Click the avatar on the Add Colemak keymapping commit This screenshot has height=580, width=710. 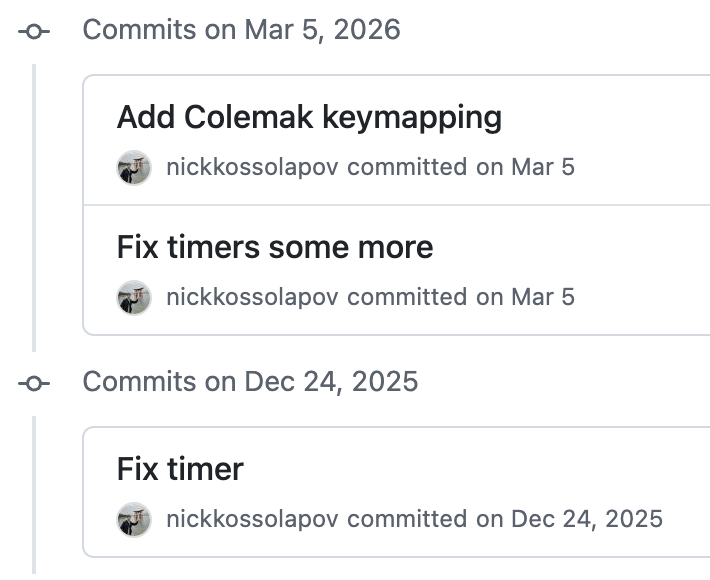[x=134, y=168]
